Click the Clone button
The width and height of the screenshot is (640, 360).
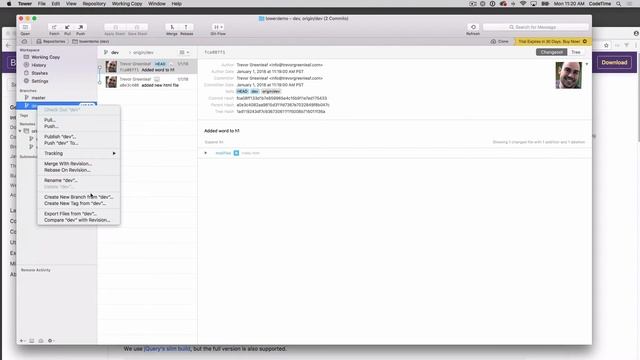pos(500,42)
